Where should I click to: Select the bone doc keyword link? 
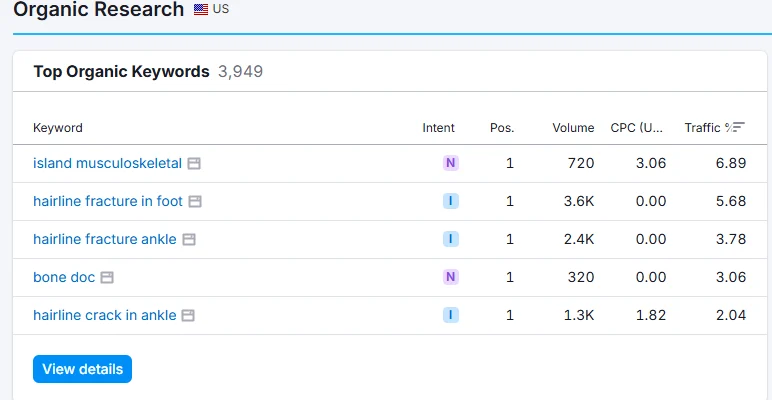point(64,277)
